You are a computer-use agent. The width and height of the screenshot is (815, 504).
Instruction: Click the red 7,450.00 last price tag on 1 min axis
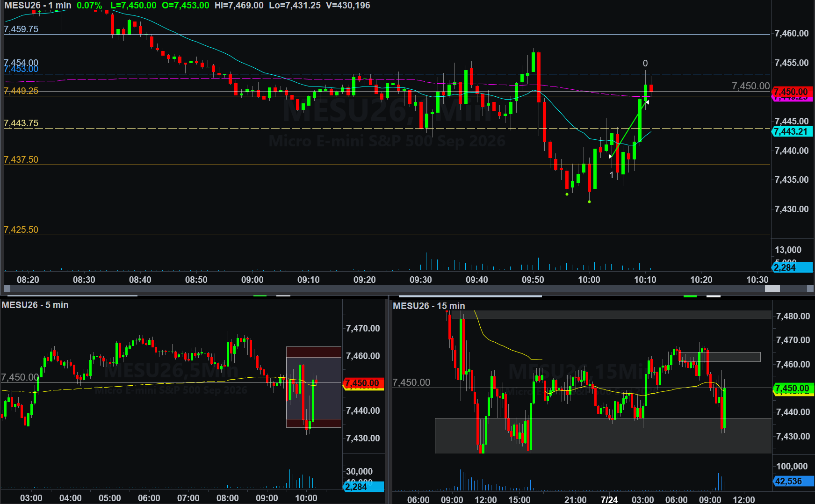pos(791,92)
